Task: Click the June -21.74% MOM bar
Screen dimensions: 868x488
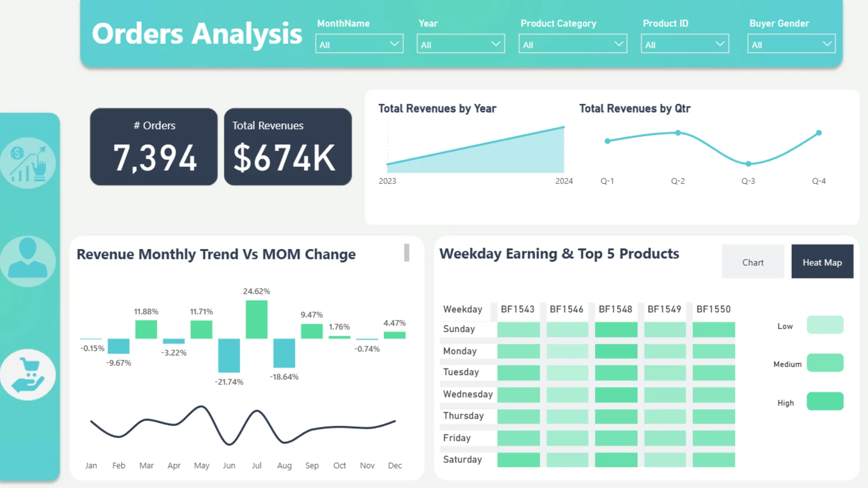Action: click(x=229, y=356)
